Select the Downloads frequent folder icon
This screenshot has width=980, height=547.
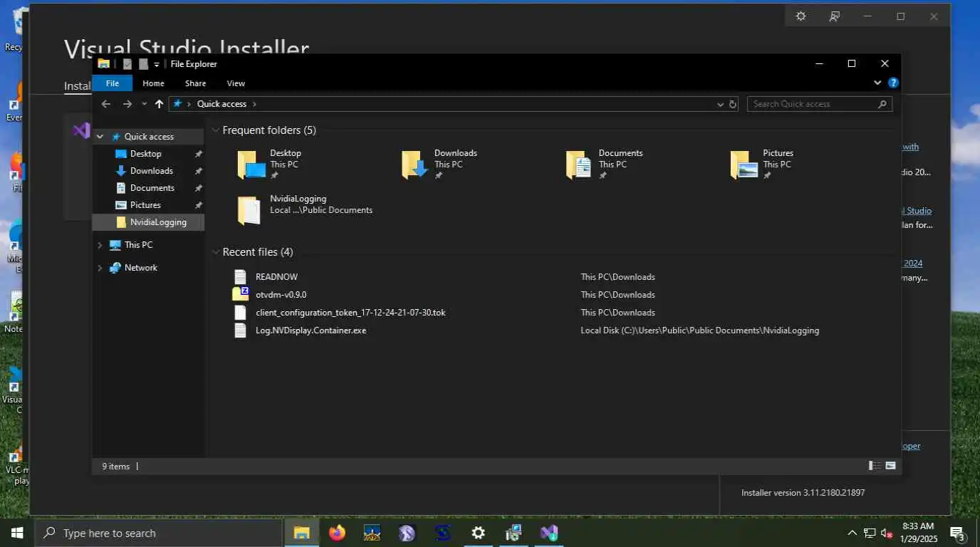coord(415,165)
